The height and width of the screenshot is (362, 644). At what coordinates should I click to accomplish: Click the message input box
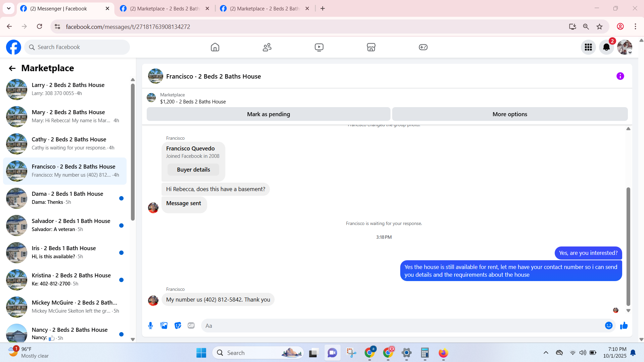pyautogui.click(x=403, y=326)
